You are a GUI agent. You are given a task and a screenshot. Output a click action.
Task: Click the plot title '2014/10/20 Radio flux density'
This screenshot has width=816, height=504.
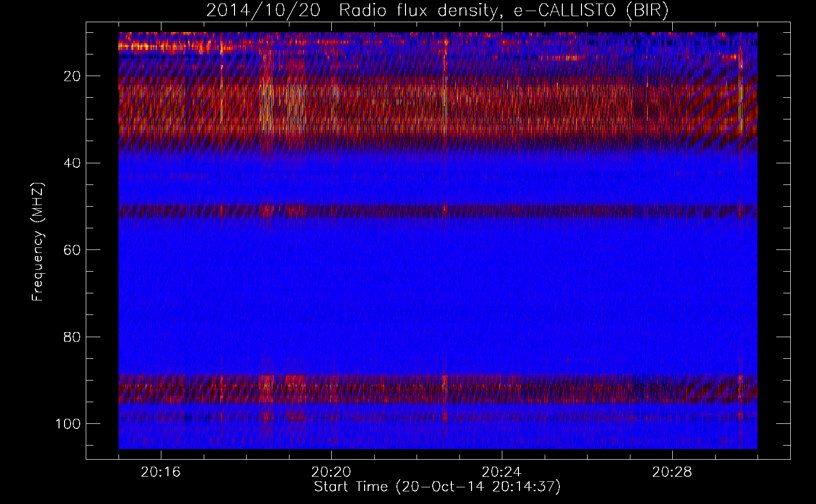[x=438, y=11]
